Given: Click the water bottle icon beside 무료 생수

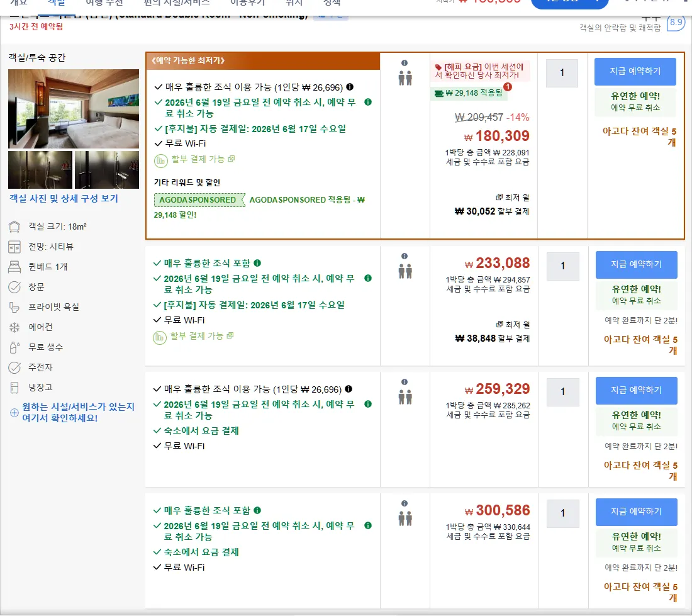Looking at the screenshot, I should click(14, 347).
